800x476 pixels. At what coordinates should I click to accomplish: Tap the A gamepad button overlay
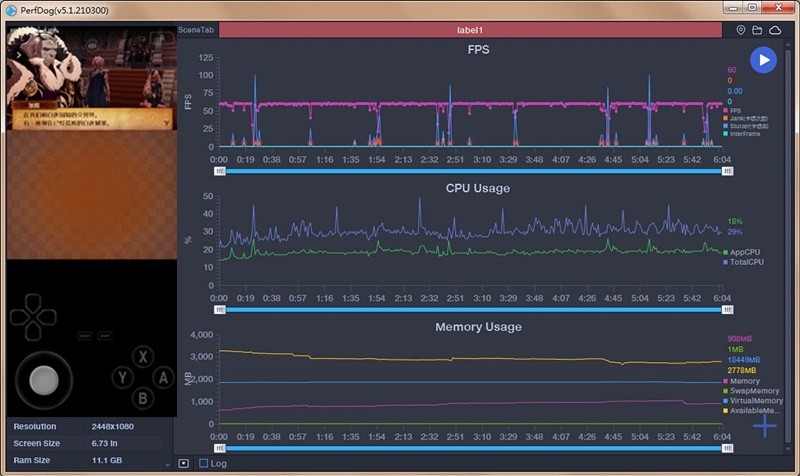(x=163, y=378)
